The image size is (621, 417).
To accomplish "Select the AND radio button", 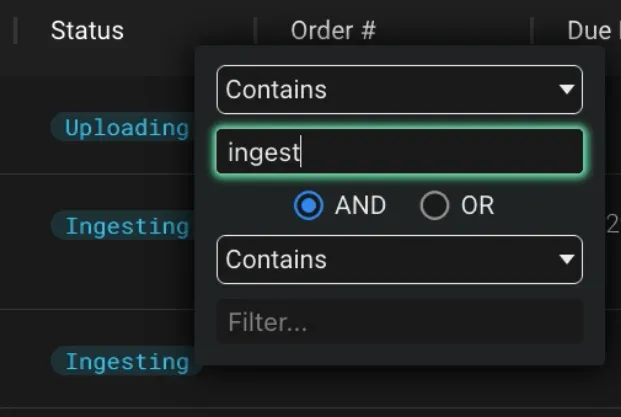I will pos(309,206).
